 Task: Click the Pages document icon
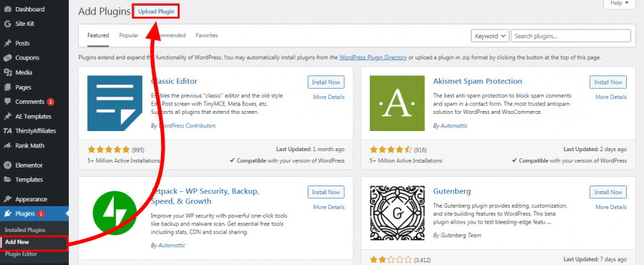pyautogui.click(x=7, y=87)
